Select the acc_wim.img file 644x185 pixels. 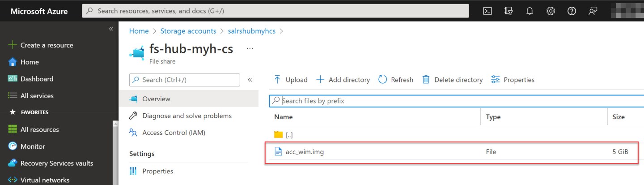pos(305,152)
